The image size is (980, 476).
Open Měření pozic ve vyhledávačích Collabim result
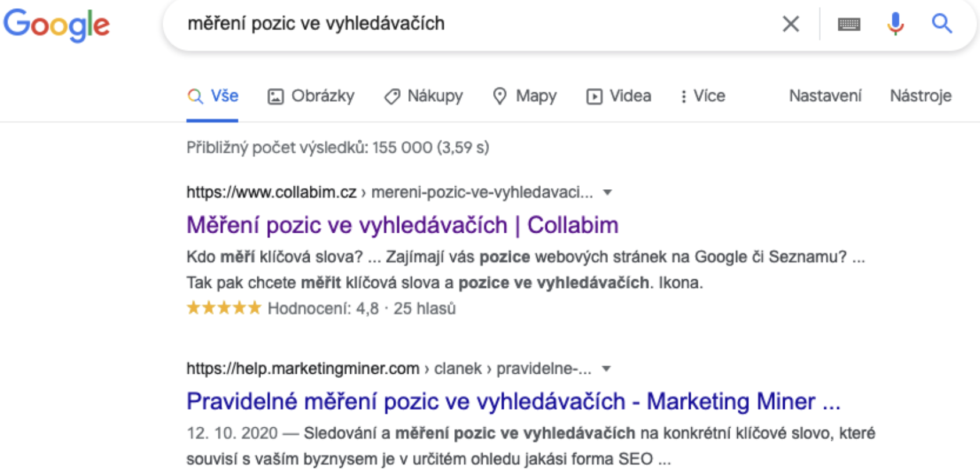tap(402, 225)
